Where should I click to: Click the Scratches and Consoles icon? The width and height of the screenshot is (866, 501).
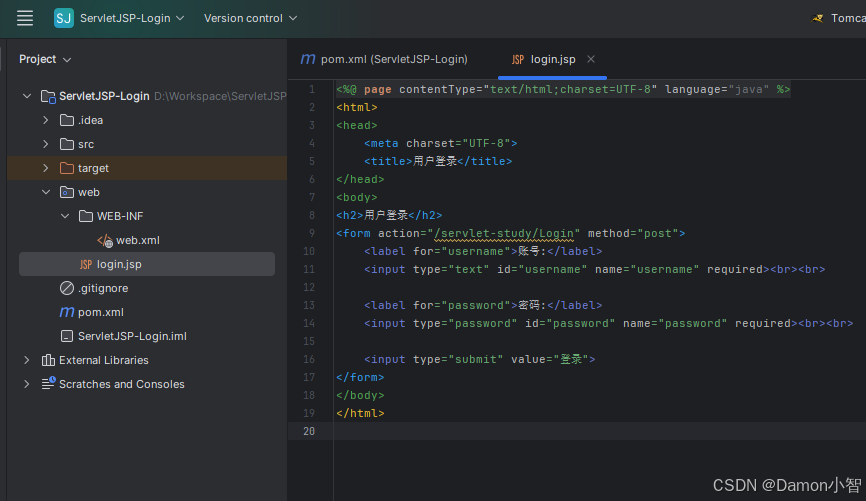(x=48, y=384)
